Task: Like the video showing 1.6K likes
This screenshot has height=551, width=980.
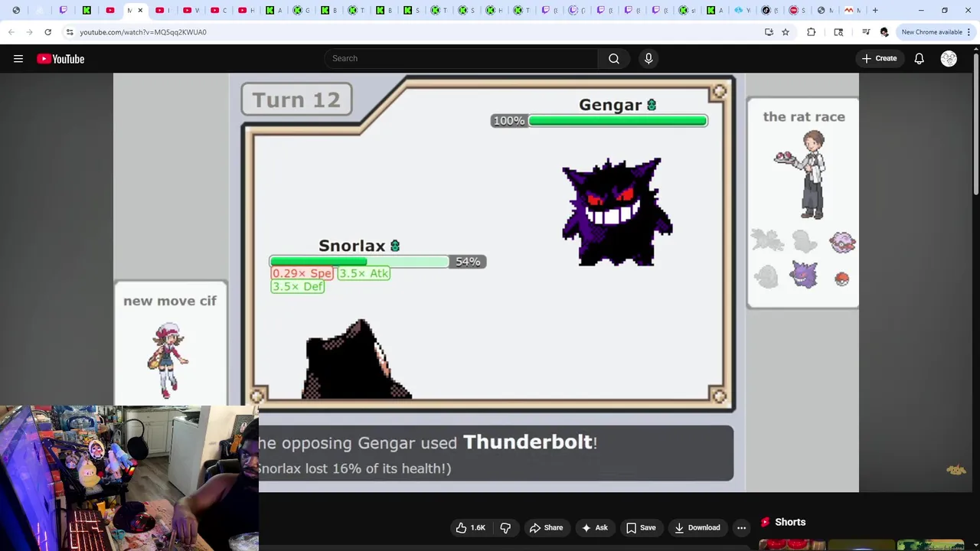Action: point(470,528)
